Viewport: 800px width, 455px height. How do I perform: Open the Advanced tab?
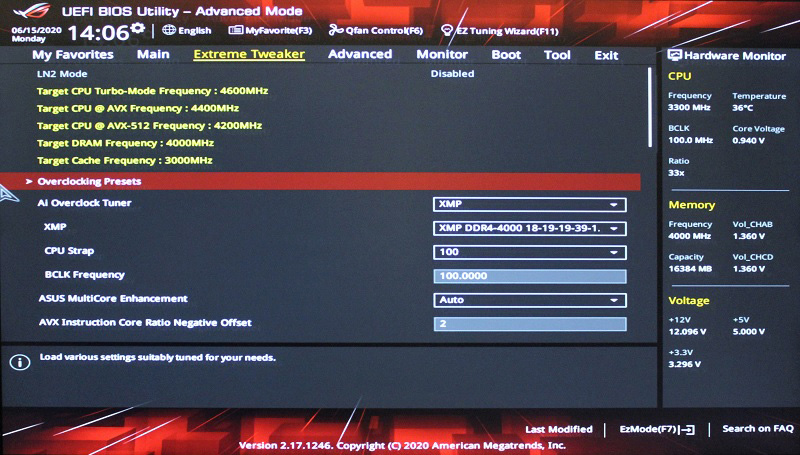tap(360, 54)
